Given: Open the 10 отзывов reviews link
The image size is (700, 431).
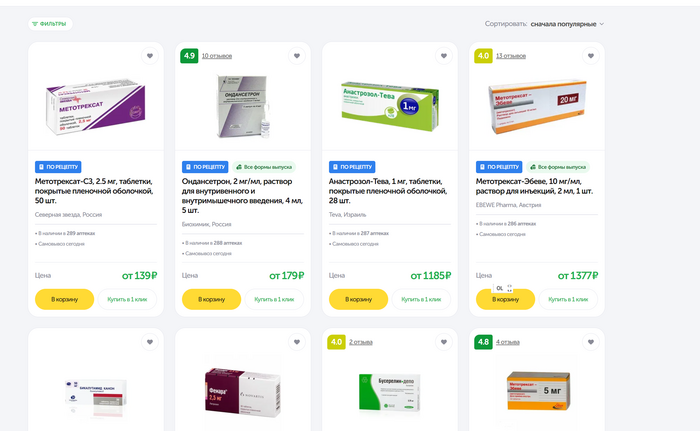Looking at the screenshot, I should tap(217, 56).
